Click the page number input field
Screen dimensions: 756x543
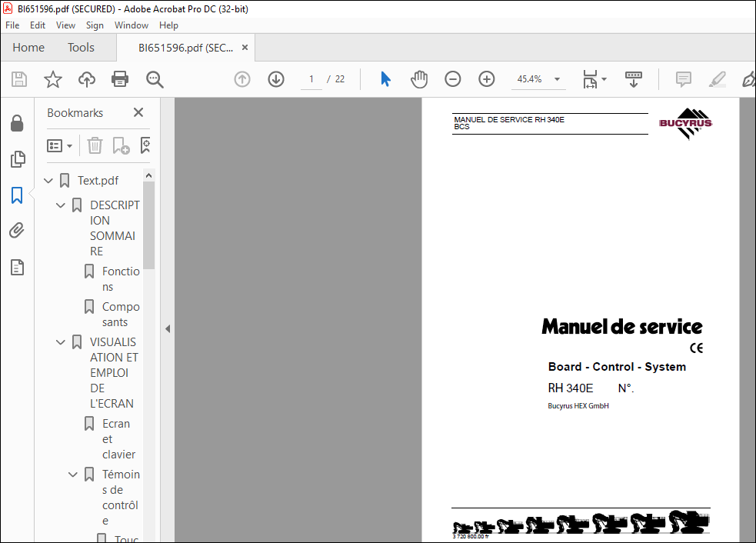click(311, 79)
